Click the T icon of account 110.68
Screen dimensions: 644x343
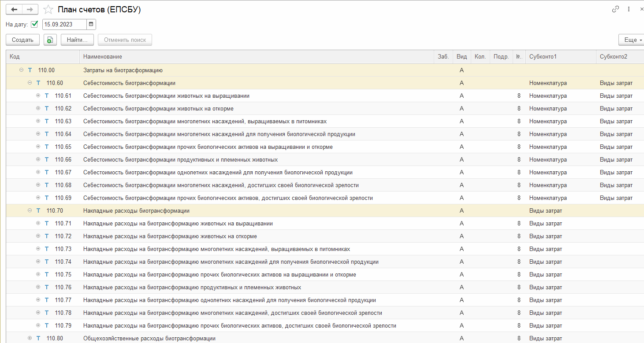click(47, 185)
